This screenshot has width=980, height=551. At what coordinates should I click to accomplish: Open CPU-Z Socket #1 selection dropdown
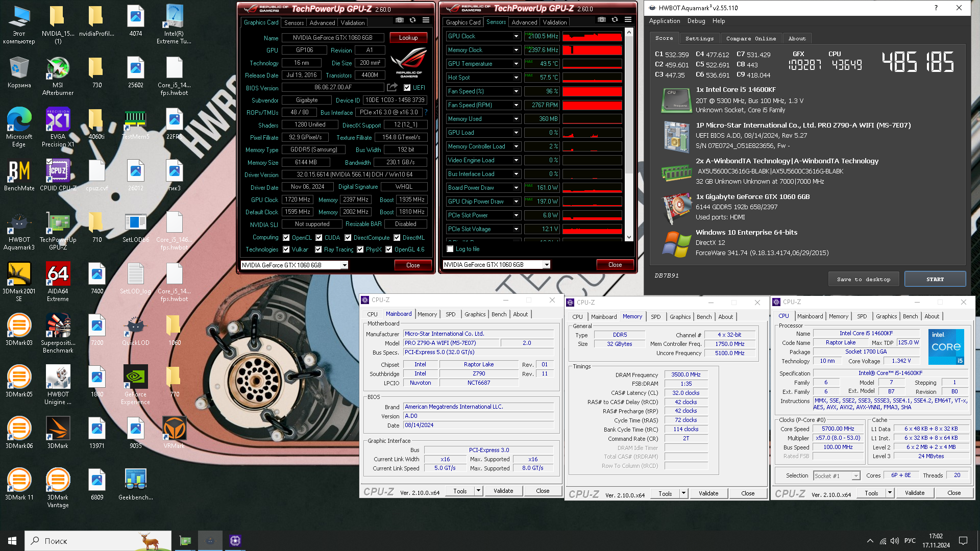click(x=855, y=475)
